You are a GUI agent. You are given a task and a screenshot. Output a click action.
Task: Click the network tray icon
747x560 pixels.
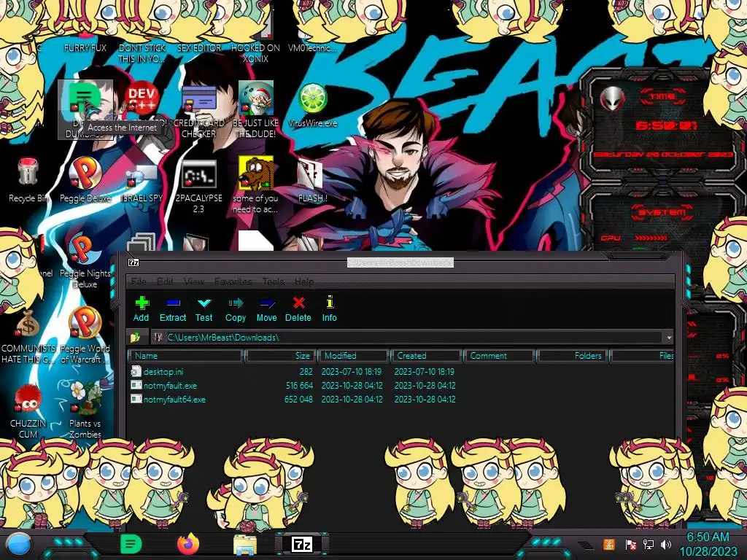coord(649,544)
